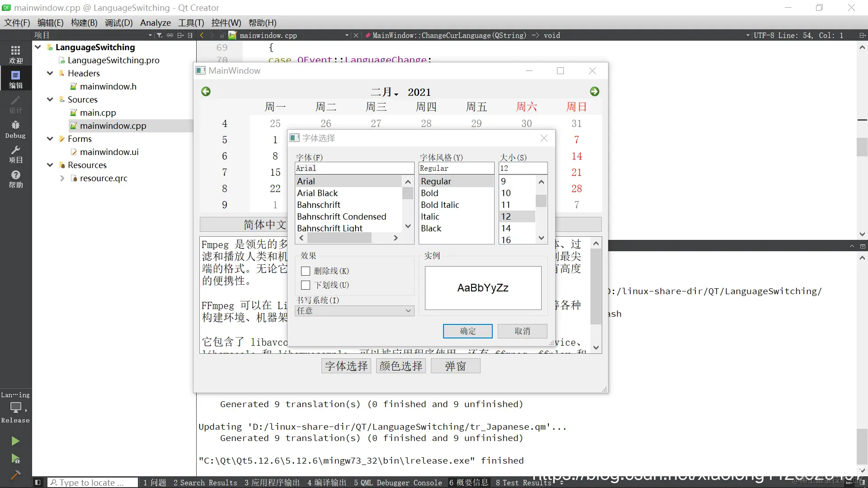Open the Help (帮助) sidebar icon
This screenshot has width=868, height=488.
coord(15,178)
